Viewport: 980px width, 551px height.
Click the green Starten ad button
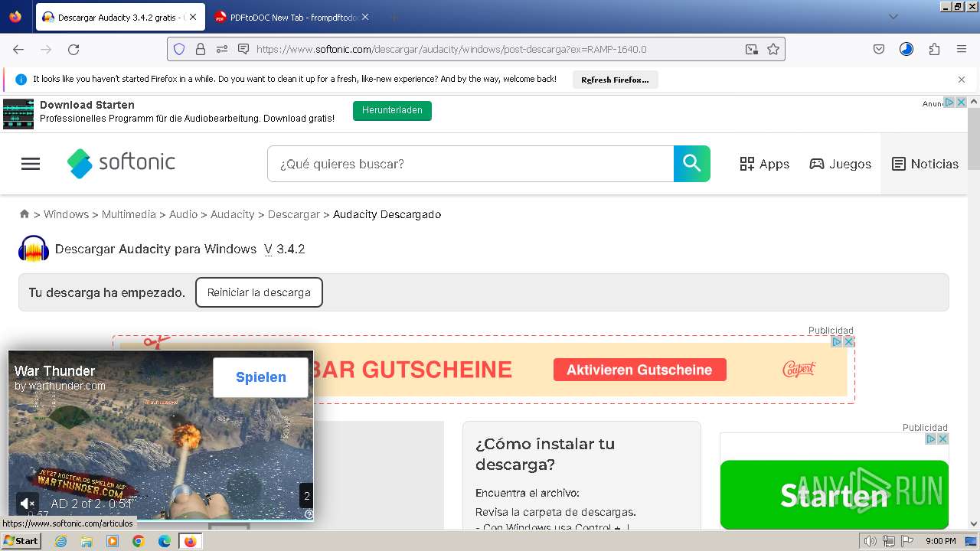834,494
